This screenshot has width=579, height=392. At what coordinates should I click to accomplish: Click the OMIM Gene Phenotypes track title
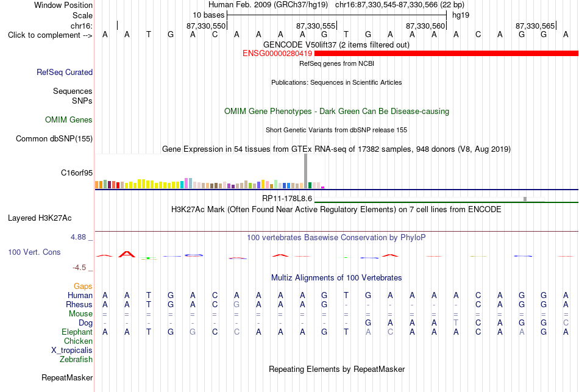pyautogui.click(x=336, y=111)
